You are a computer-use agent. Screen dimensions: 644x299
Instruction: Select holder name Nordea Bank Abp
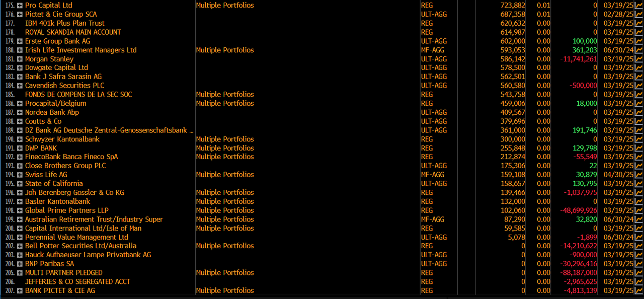[52, 113]
